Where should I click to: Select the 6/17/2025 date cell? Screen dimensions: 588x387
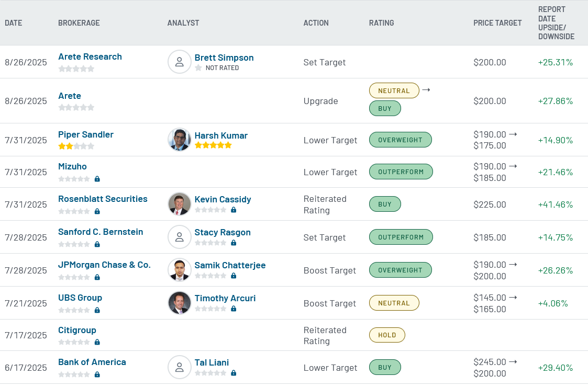tap(26, 368)
